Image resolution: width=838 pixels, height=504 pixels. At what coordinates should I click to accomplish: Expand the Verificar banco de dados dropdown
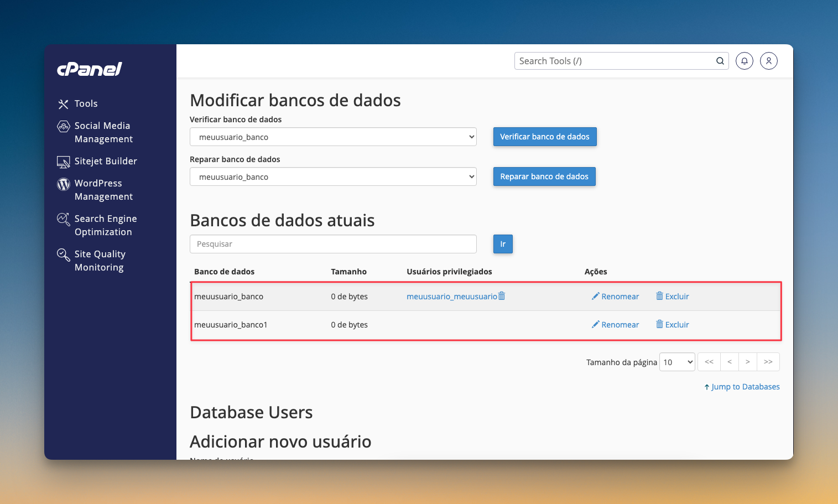(x=333, y=137)
